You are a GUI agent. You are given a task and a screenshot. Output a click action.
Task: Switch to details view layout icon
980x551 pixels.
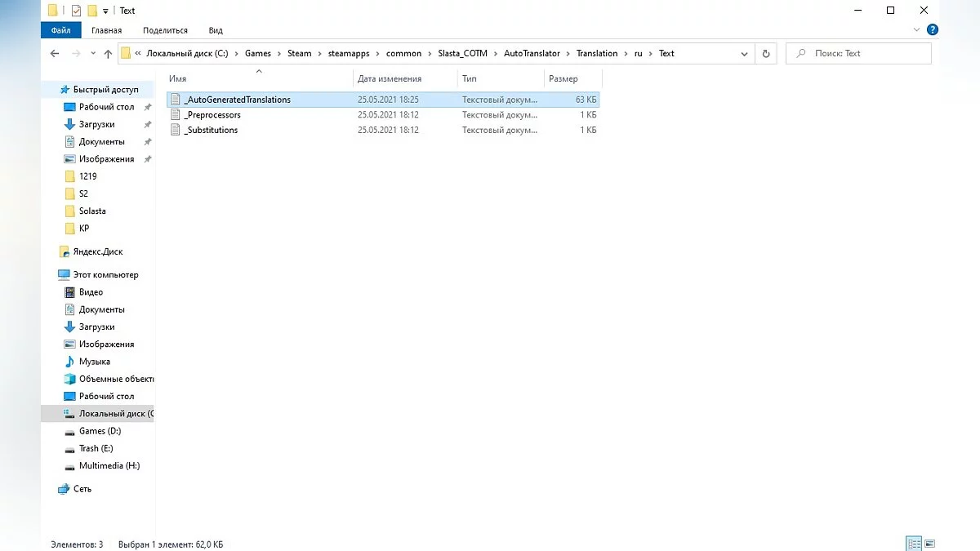[914, 543]
